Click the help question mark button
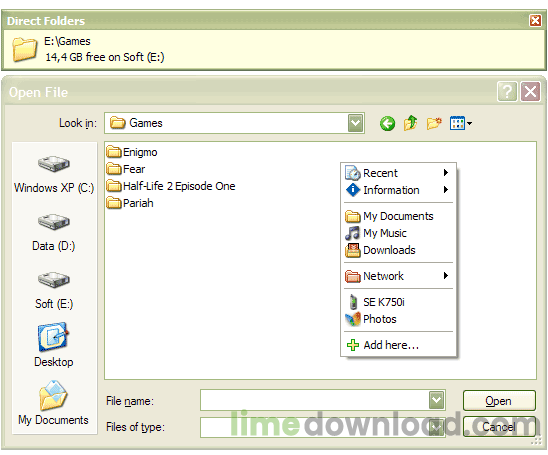Viewport: 548px width, 455px height. [x=507, y=92]
